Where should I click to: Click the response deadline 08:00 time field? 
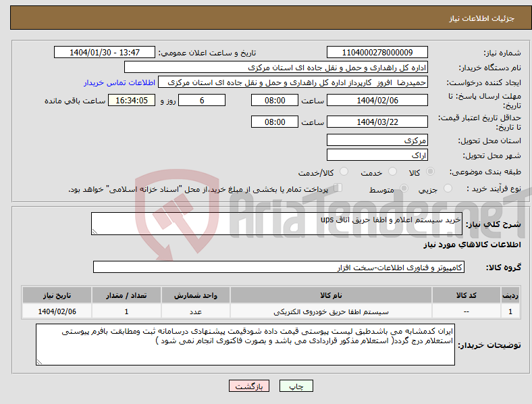275,100
